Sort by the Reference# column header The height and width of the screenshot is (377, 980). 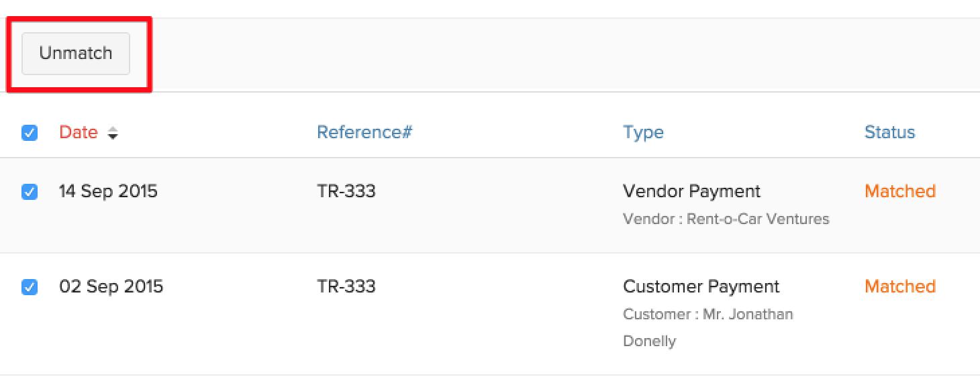(364, 132)
